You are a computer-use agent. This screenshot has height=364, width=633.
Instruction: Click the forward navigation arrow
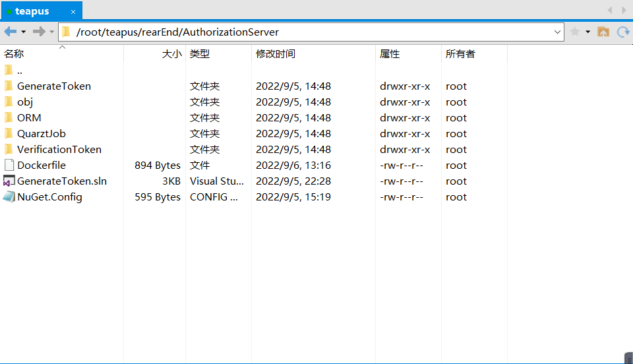[39, 32]
